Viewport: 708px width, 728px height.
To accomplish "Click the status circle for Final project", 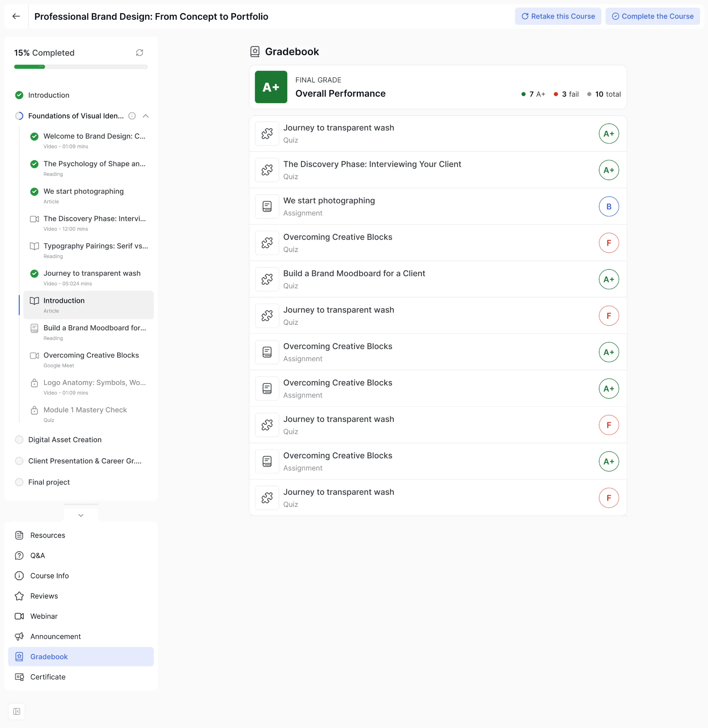I will coord(19,482).
